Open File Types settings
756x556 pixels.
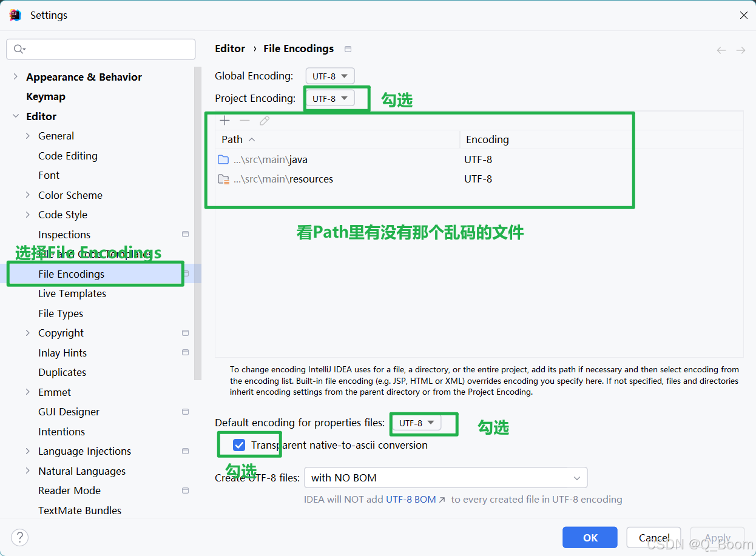coord(61,313)
